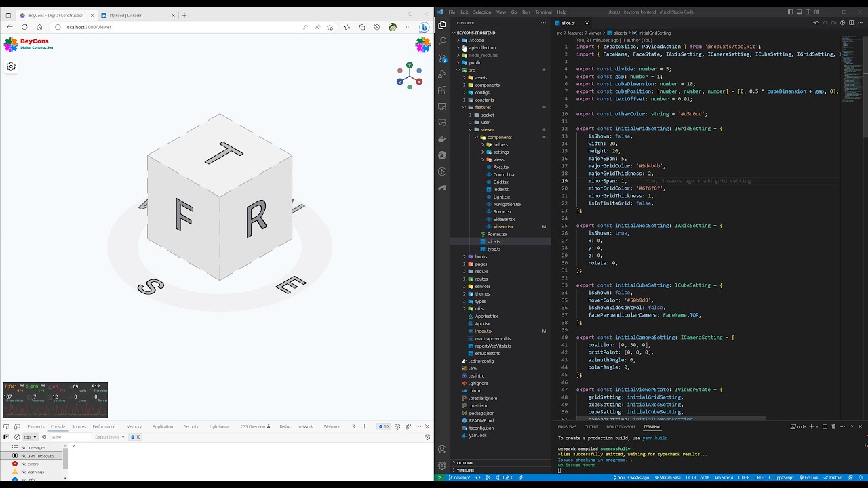Screen dimensions: 868x488
Task: Click the 10 issues badge in DevTools
Action: [384, 426]
